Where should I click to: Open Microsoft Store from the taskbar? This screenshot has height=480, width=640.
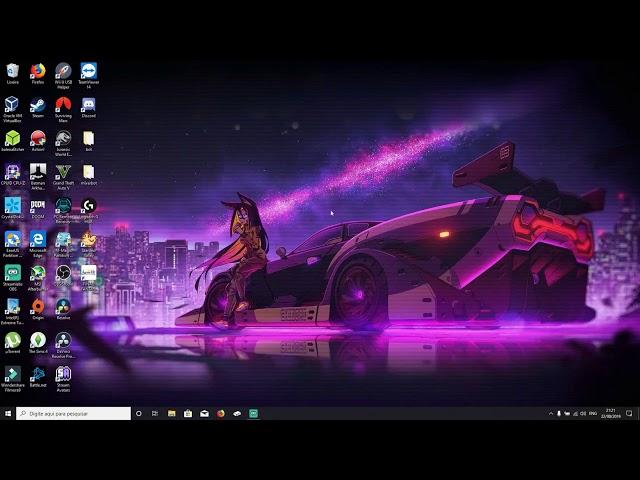[x=188, y=413]
